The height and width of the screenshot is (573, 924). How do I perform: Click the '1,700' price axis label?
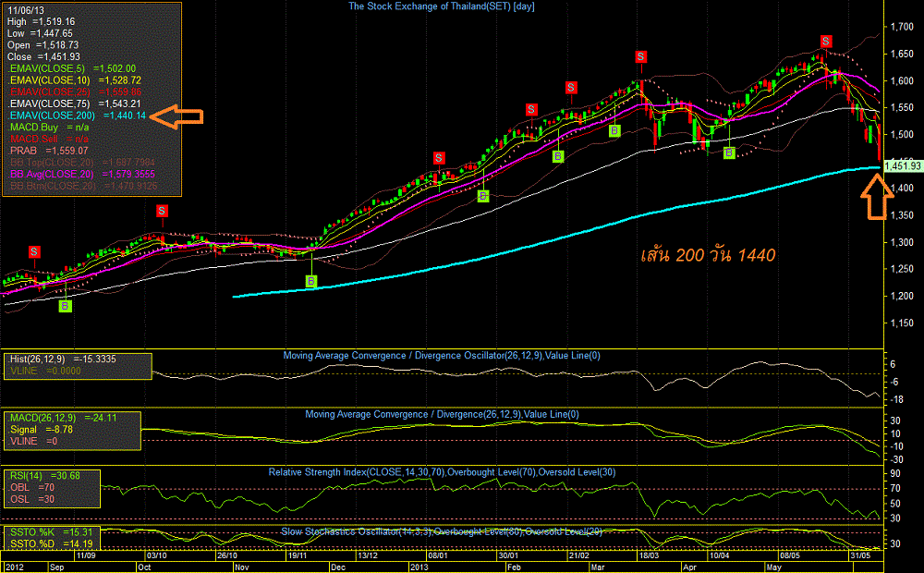point(902,27)
